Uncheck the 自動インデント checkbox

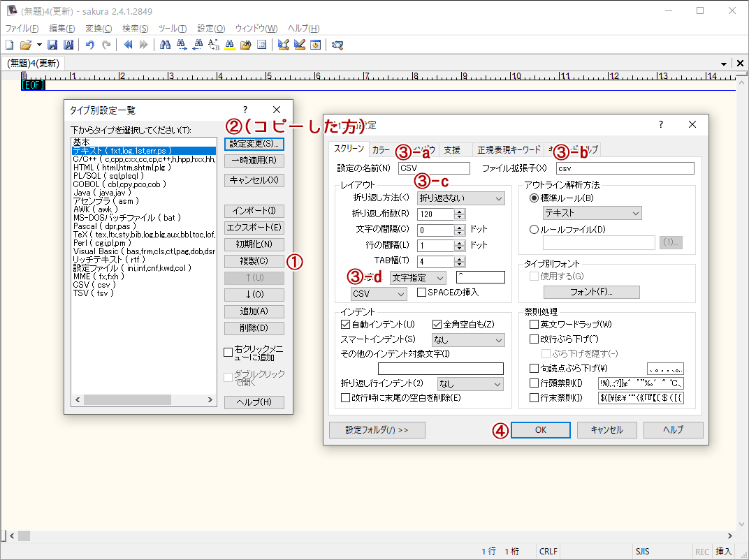click(x=345, y=325)
